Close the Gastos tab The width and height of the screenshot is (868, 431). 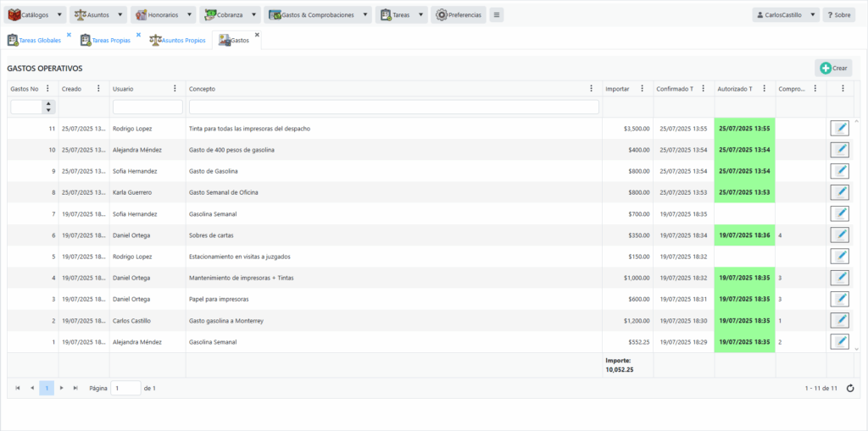click(257, 35)
